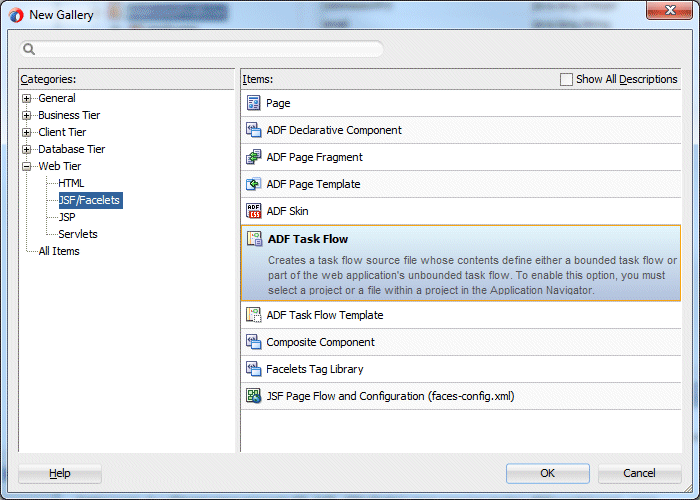Select the All Items category

[59, 251]
